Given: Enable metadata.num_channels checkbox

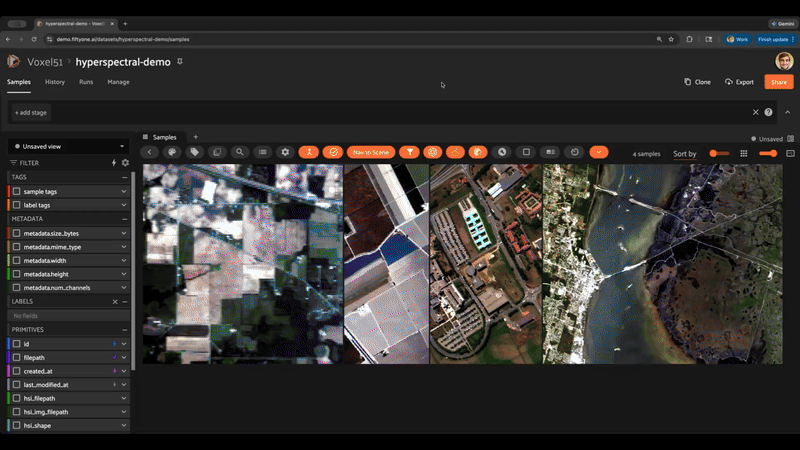Looking at the screenshot, I should point(17,288).
